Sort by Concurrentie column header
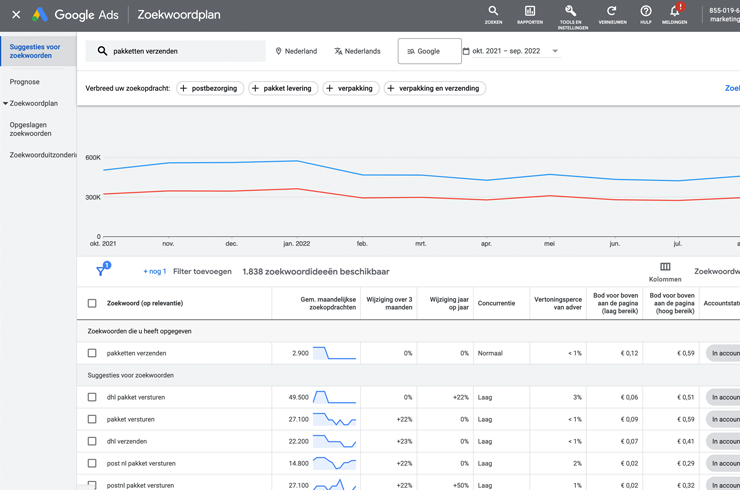This screenshot has height=490, width=740. pos(496,303)
